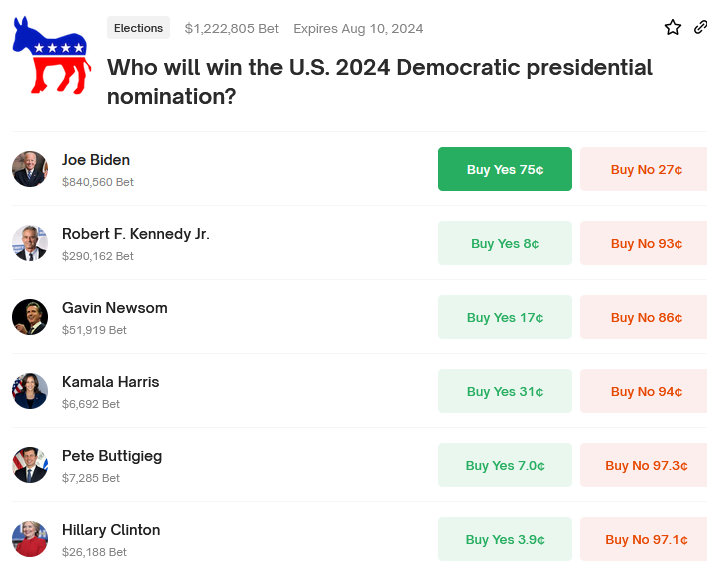Click Robert F. Kennedy Jr.'s avatar

tap(30, 243)
